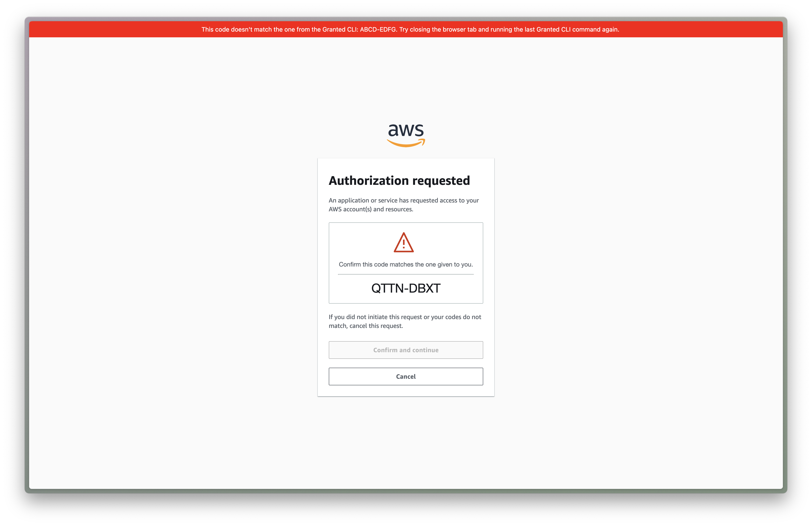Click the Cancel button
This screenshot has width=812, height=526.
(406, 377)
